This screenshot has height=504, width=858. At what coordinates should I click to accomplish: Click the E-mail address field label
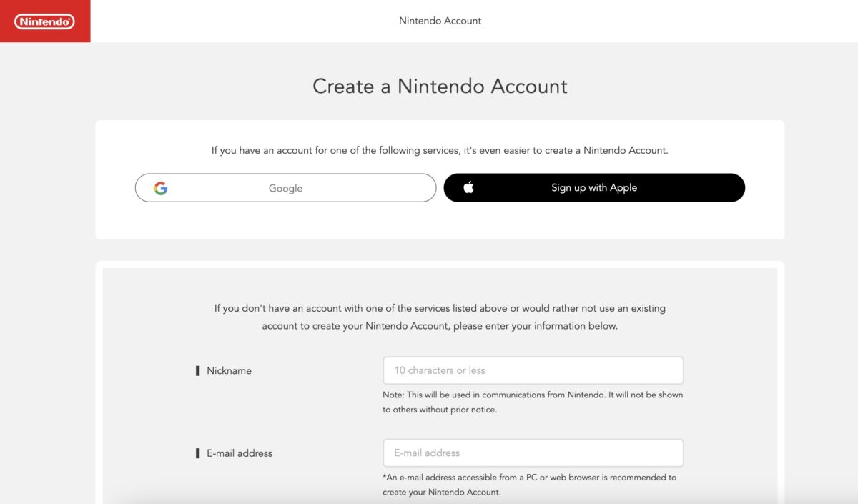(x=240, y=453)
